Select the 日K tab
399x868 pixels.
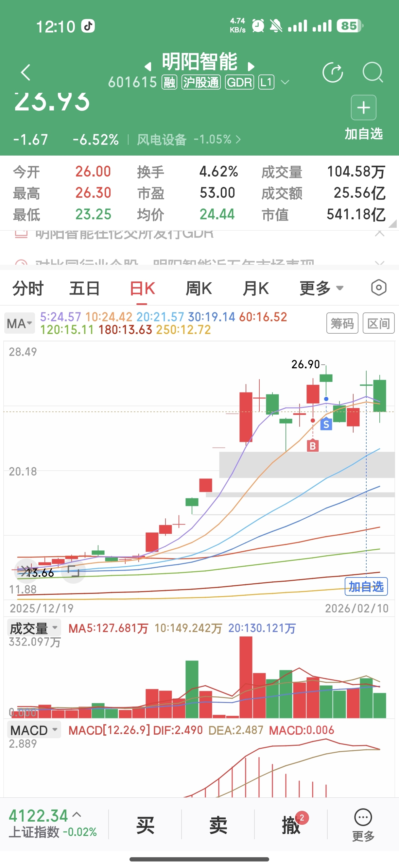pyautogui.click(x=142, y=289)
